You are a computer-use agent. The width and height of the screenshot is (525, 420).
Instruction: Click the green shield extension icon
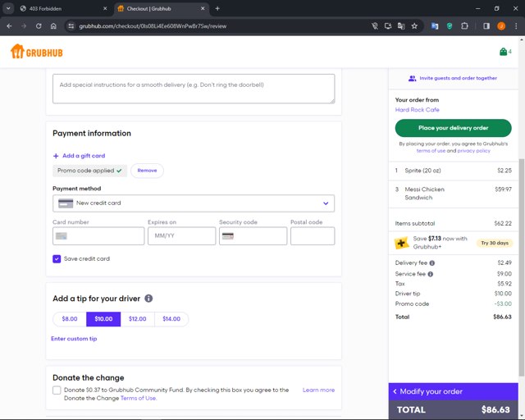coord(450,25)
